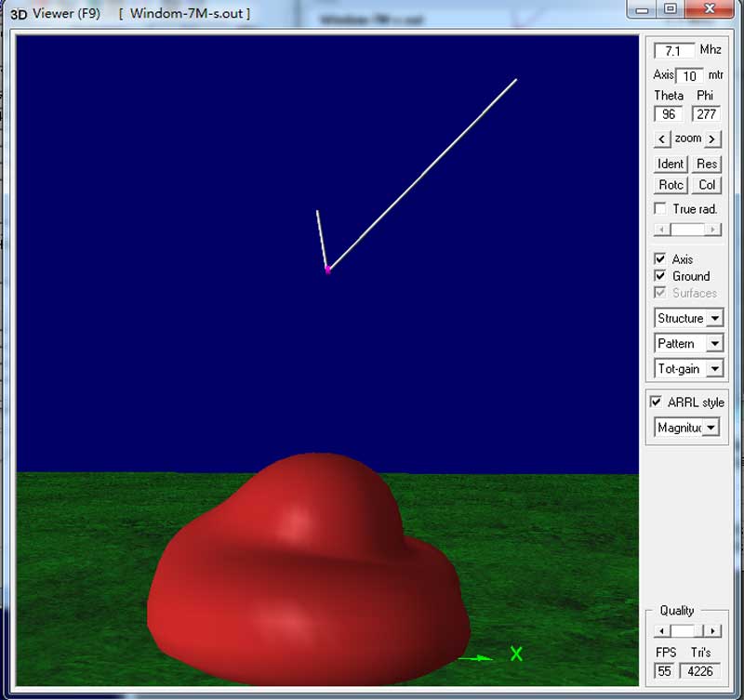Click the Quality slider track

(686, 631)
